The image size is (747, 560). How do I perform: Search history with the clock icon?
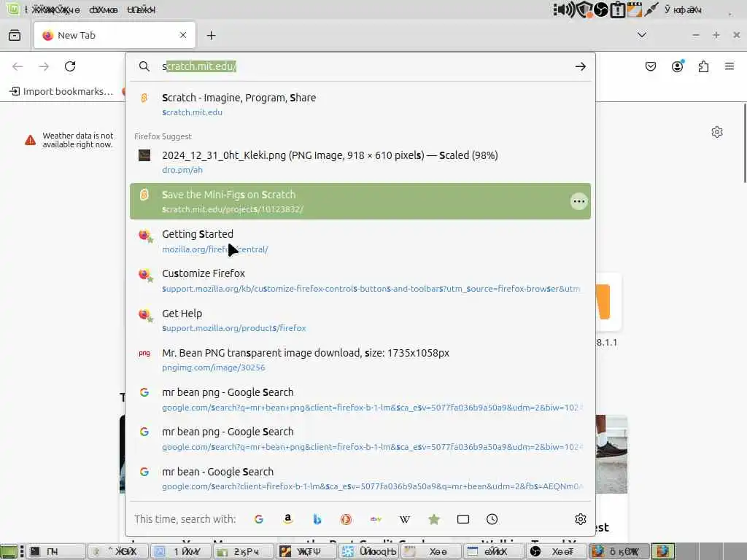(492, 519)
